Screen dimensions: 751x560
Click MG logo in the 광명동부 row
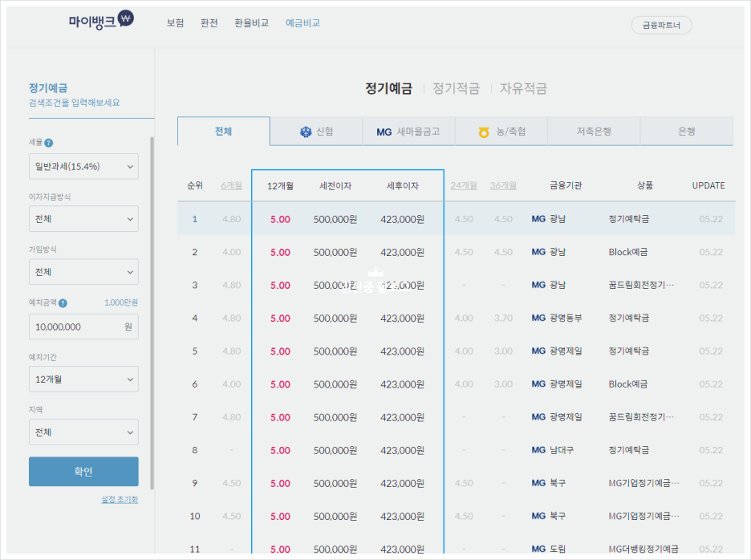[538, 318]
